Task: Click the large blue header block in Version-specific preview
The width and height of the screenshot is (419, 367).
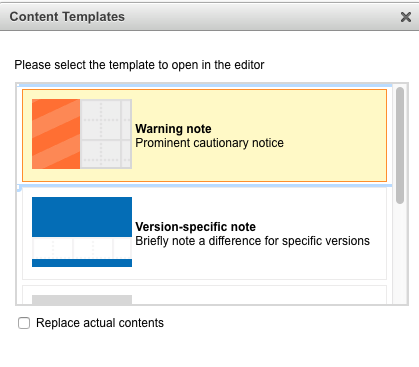Action: point(82,217)
